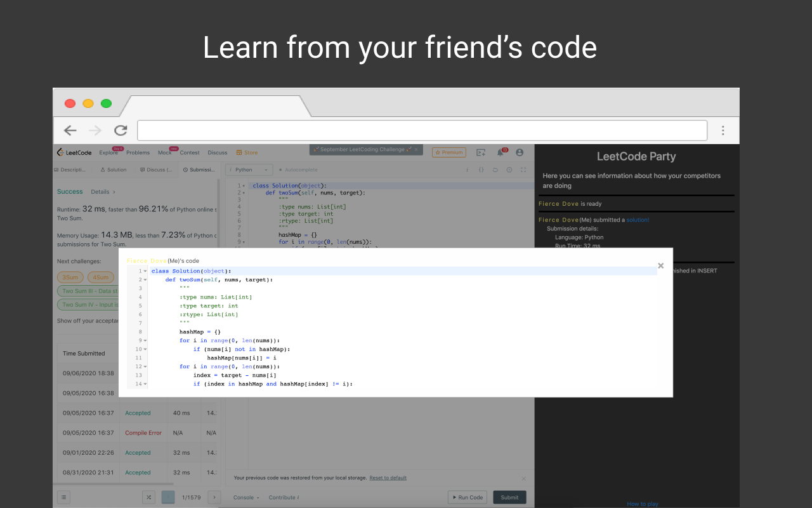The width and height of the screenshot is (812, 508).
Task: Click the playground terminal icon
Action: pos(481,152)
